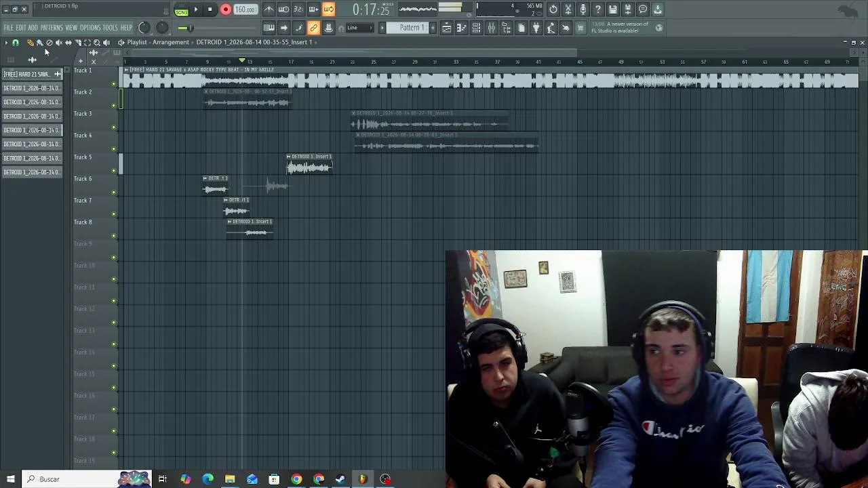Screen dimensions: 868x488
Task: Open the HELP menu
Action: coord(126,28)
